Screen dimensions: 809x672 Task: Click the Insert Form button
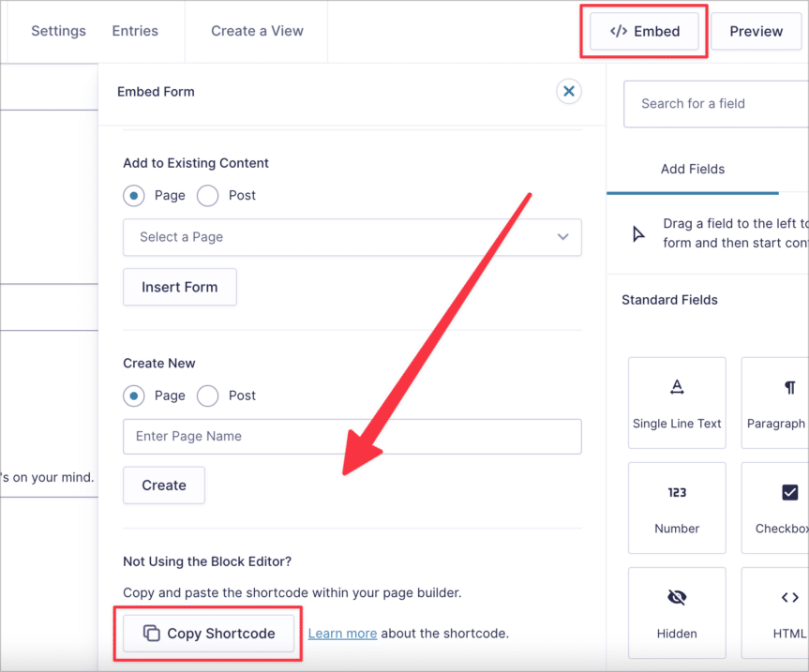tap(179, 287)
